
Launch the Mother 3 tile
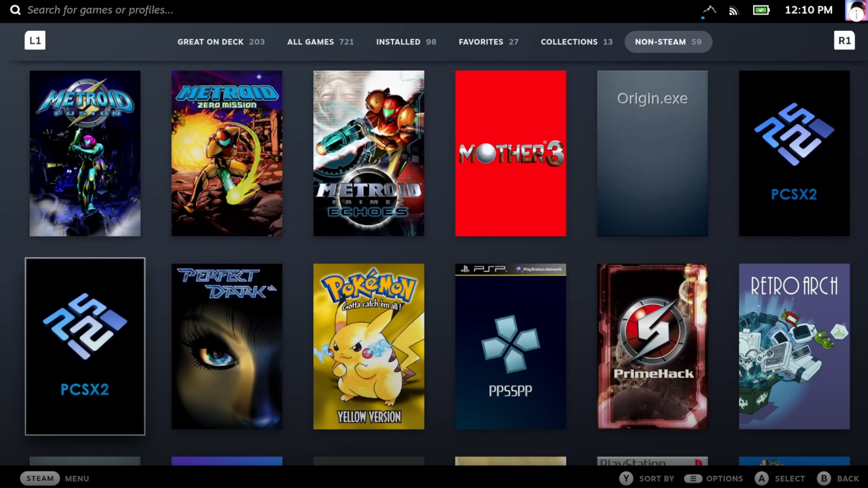pos(511,154)
